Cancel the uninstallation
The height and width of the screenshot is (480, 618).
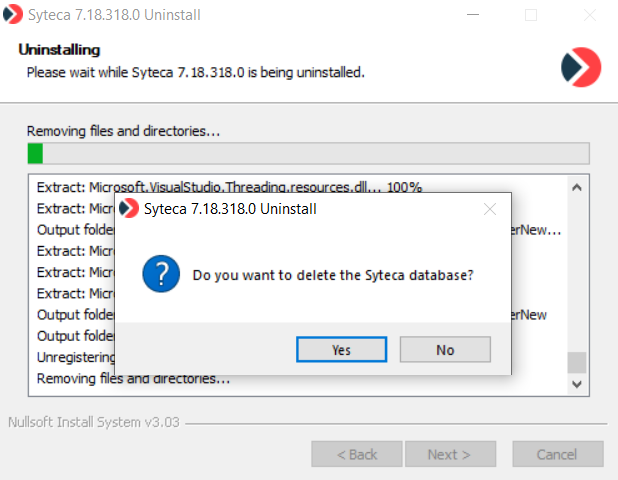point(557,454)
